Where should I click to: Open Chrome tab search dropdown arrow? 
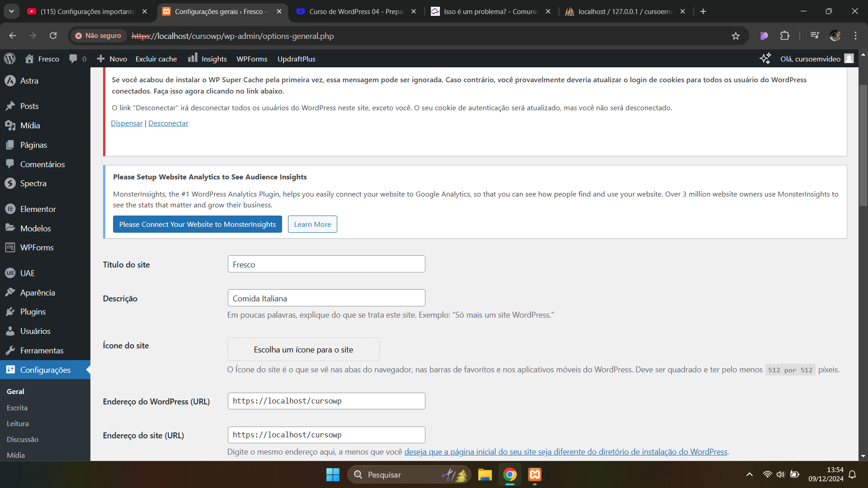[11, 11]
